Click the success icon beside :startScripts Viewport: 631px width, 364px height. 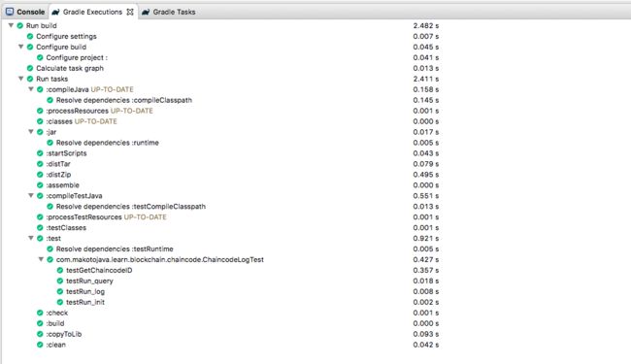40,153
